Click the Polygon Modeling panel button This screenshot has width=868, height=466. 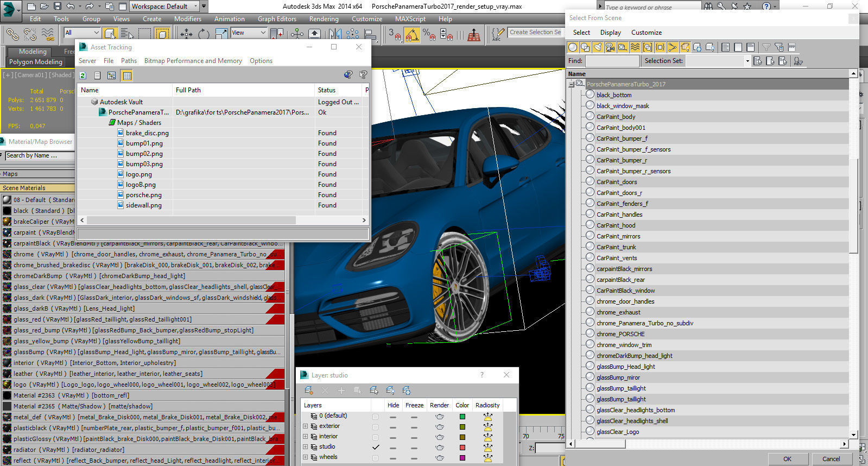(x=36, y=62)
